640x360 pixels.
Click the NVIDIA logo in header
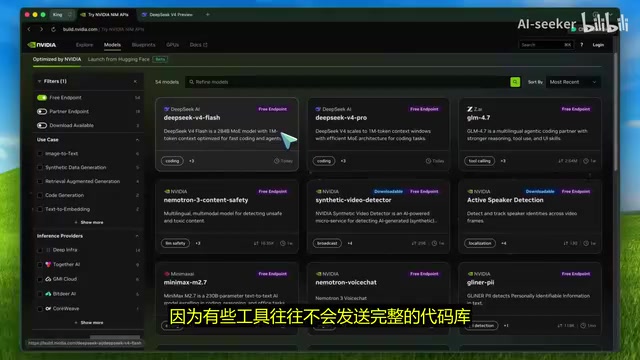(42, 45)
